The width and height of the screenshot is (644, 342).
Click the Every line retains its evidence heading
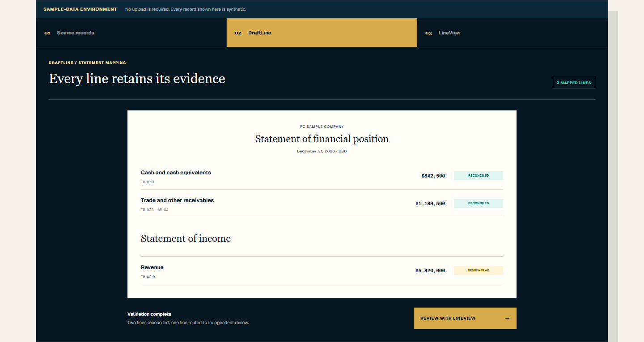pos(137,79)
